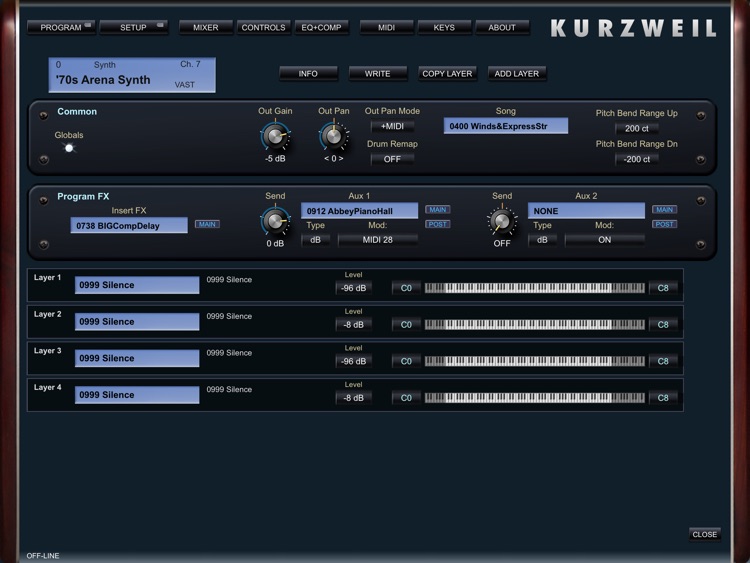Viewport: 750px width, 563px height.
Task: Open the EQ+COMP tab
Action: coord(321,27)
